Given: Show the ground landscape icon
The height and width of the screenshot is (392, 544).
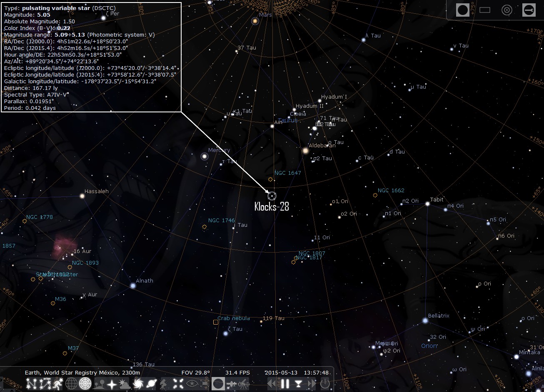Looking at the screenshot, I should pyautogui.click(x=99, y=384).
